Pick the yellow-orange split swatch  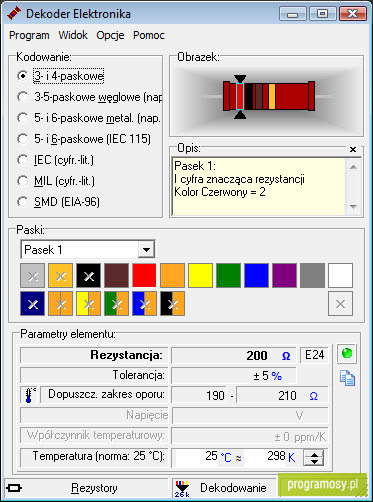tap(88, 304)
